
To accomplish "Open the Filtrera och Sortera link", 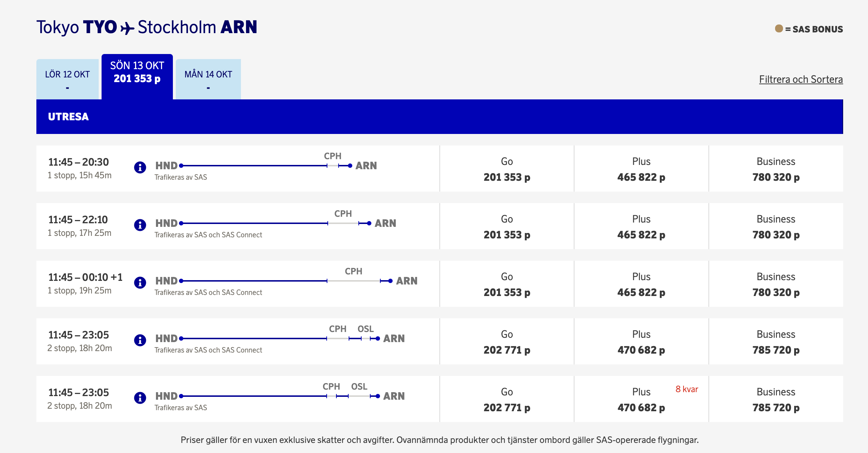I will point(801,79).
